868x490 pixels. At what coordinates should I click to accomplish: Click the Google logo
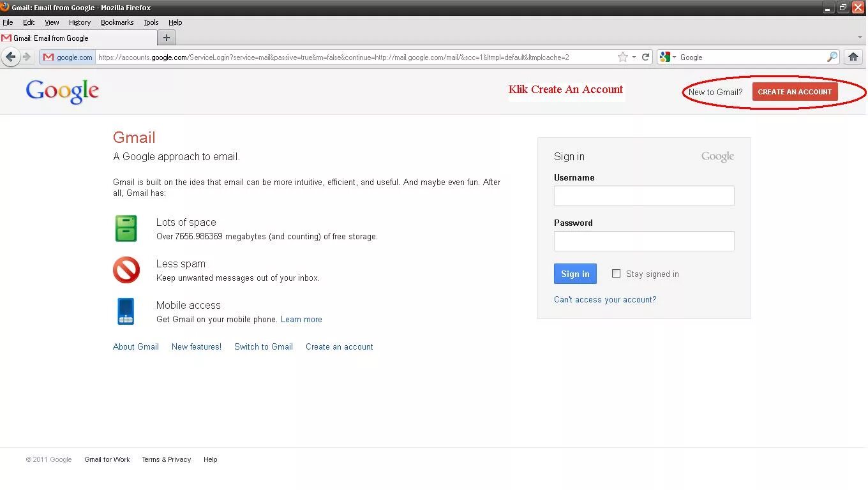(x=63, y=91)
